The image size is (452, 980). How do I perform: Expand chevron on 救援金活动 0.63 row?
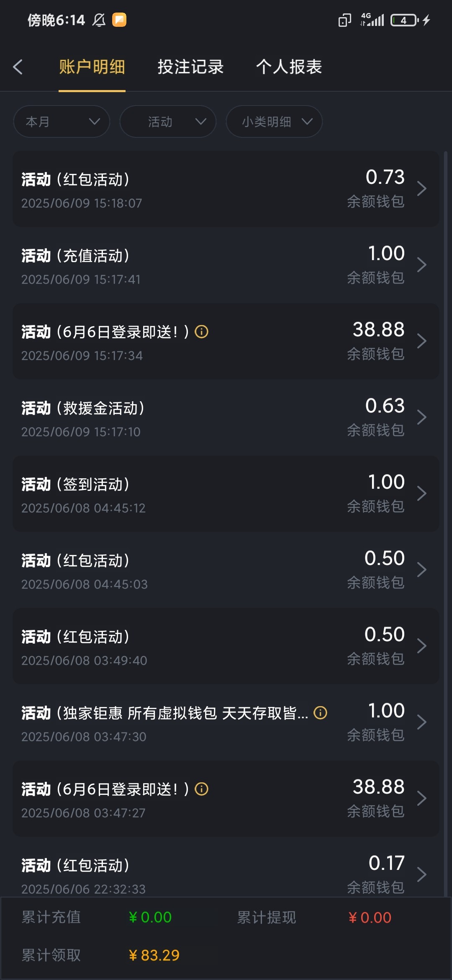(x=421, y=417)
